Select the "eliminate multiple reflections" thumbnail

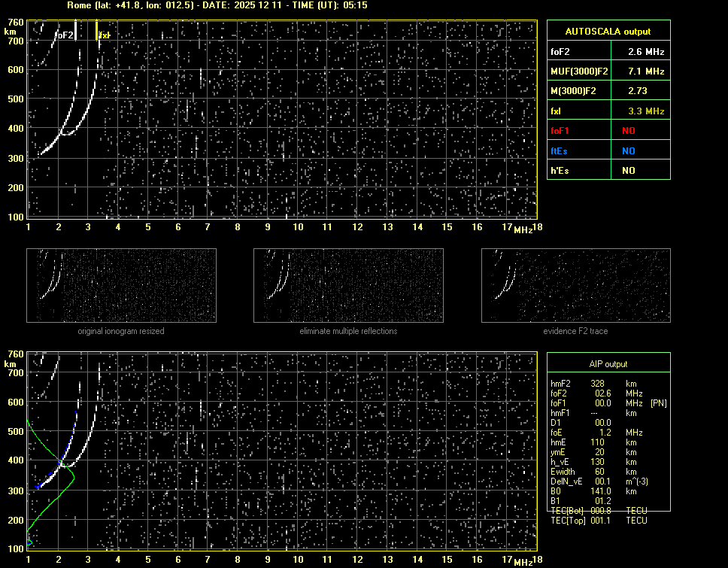(348, 285)
